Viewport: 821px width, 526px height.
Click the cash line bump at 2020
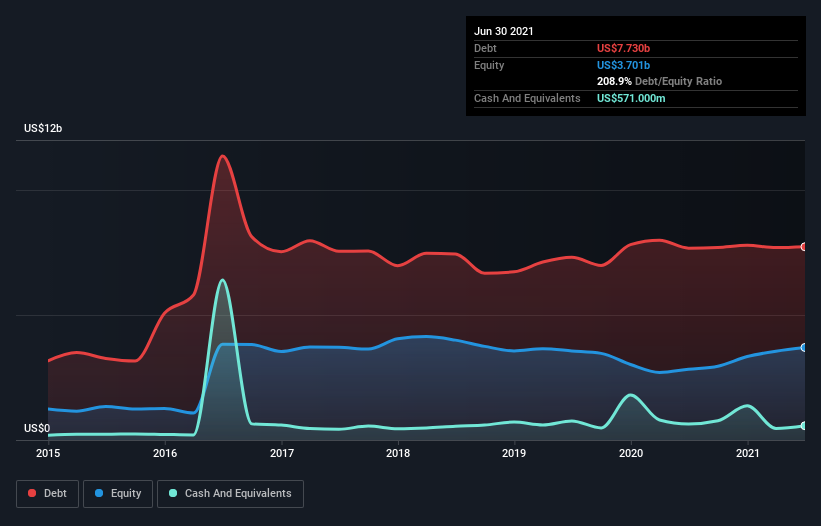pyautogui.click(x=630, y=395)
